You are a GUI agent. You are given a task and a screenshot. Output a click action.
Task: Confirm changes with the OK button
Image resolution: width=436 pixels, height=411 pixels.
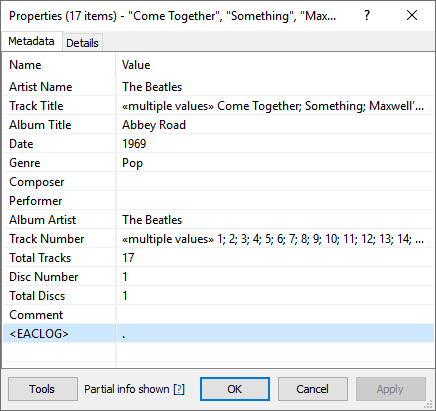pos(235,389)
